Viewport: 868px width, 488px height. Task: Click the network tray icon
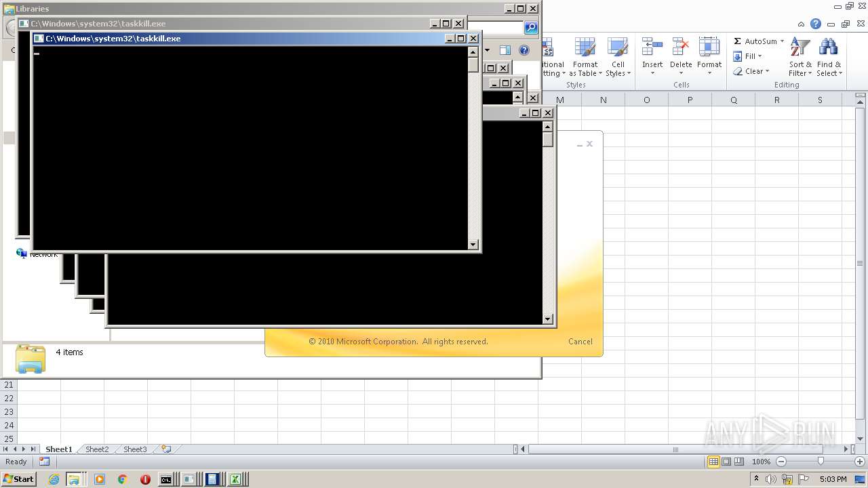(788, 479)
